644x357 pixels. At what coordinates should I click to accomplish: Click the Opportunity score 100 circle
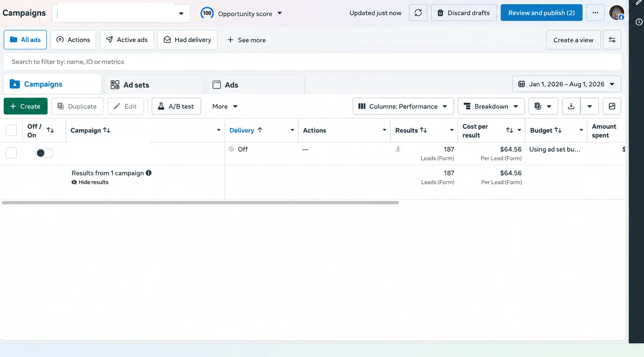pos(207,13)
